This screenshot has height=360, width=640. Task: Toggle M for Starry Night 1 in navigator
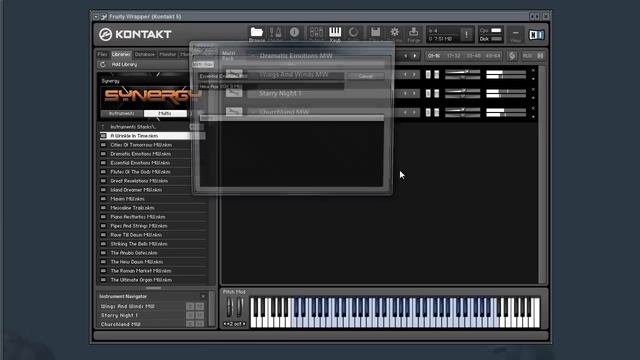coord(200,315)
